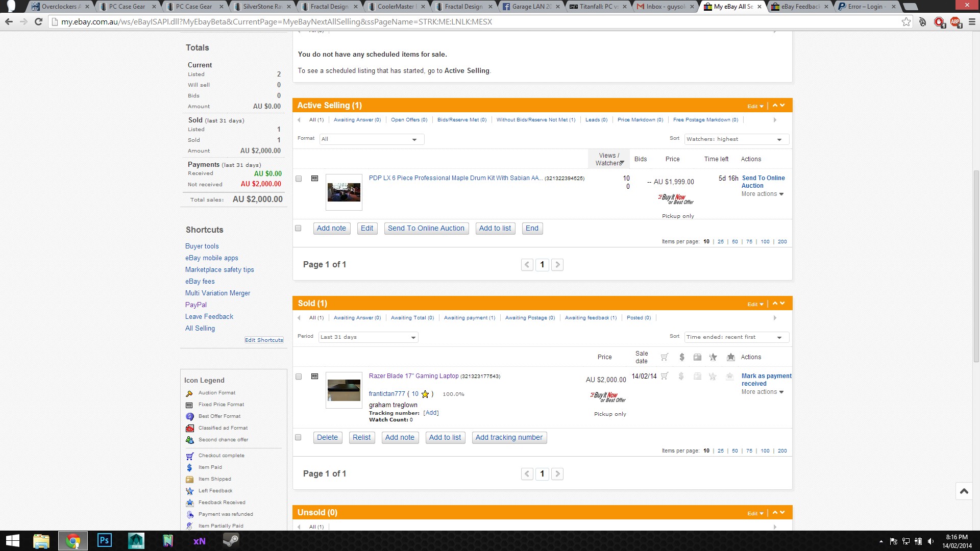
Task: Open Period dropdown showing Last 31 days
Action: click(368, 337)
